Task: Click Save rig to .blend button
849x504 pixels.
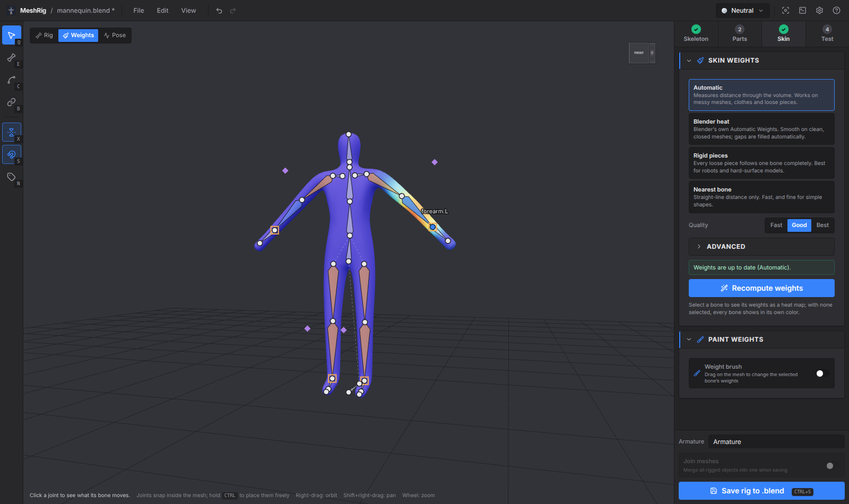Action: click(x=761, y=491)
